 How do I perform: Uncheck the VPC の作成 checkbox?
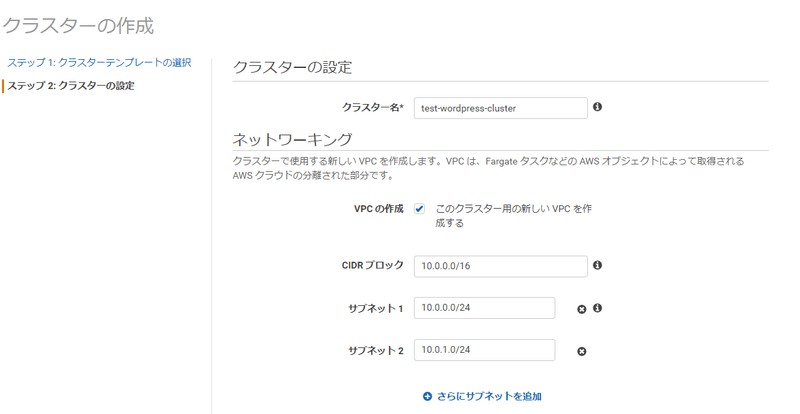[x=419, y=209]
